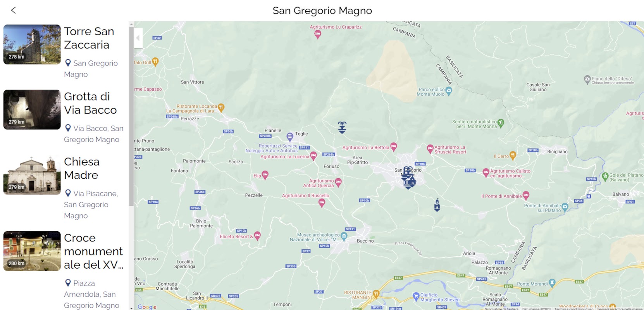Viewport: 644px width, 310px height.
Task: Click Robertazzi Service car rental marker
Action: [x=290, y=137]
